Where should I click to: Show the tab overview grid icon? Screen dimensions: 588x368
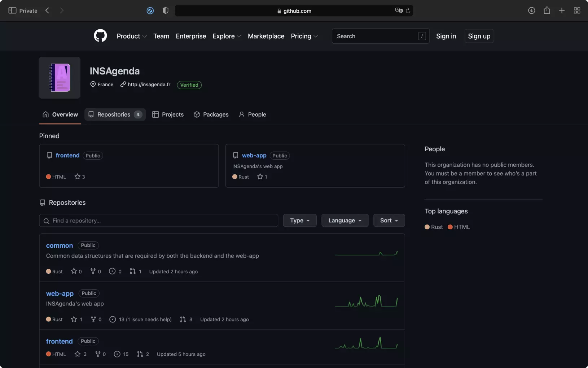pos(577,10)
